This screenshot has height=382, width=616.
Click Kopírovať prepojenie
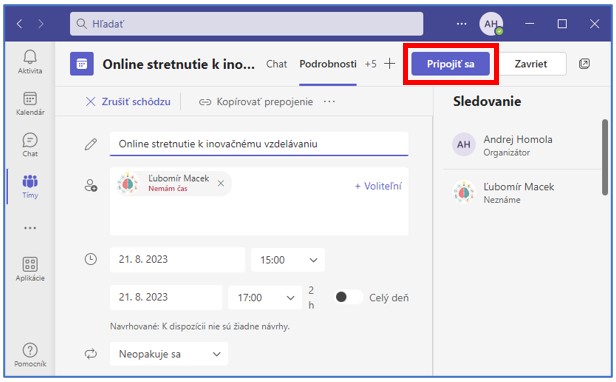coord(256,102)
